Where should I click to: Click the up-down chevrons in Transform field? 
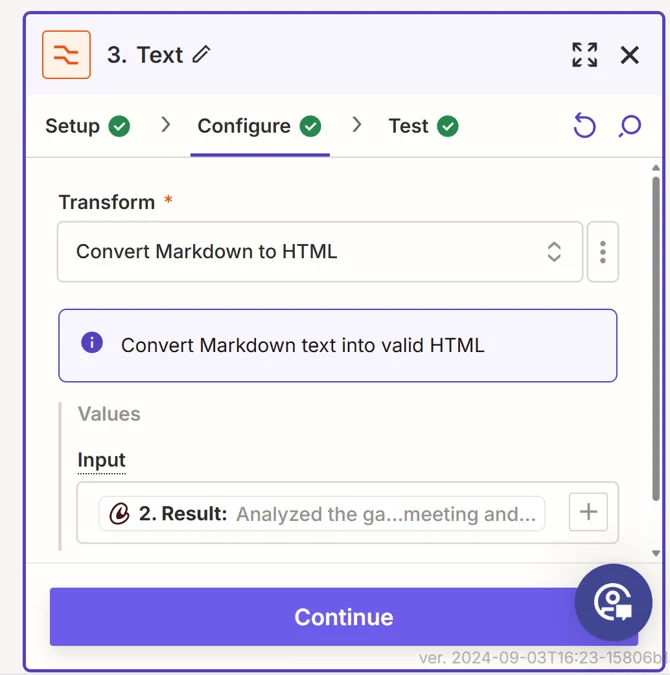[554, 252]
